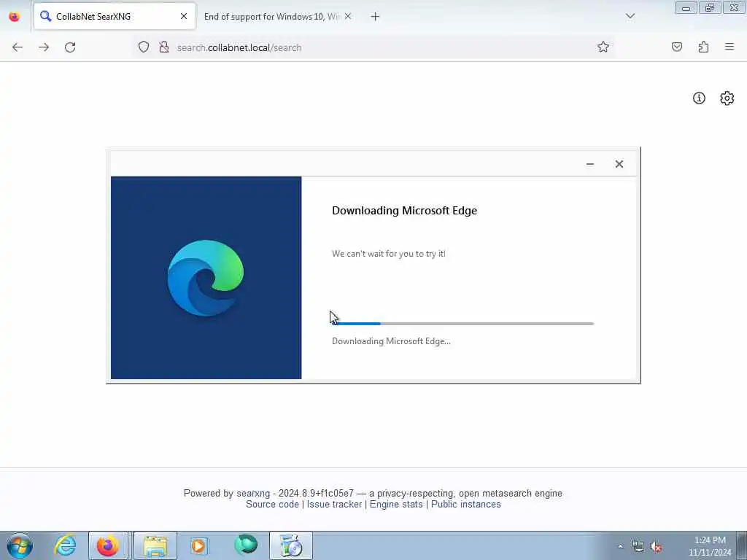
Task: Open the Issue tracker footer link
Action: (334, 505)
